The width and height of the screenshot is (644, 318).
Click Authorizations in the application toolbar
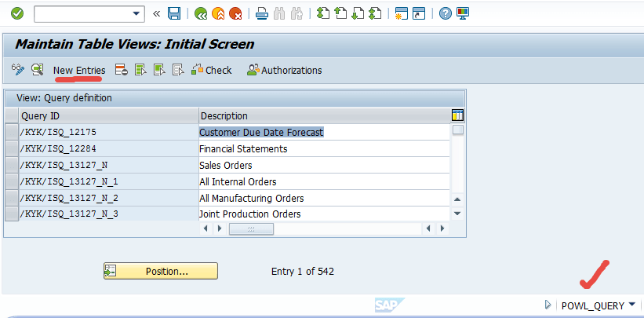tap(284, 70)
